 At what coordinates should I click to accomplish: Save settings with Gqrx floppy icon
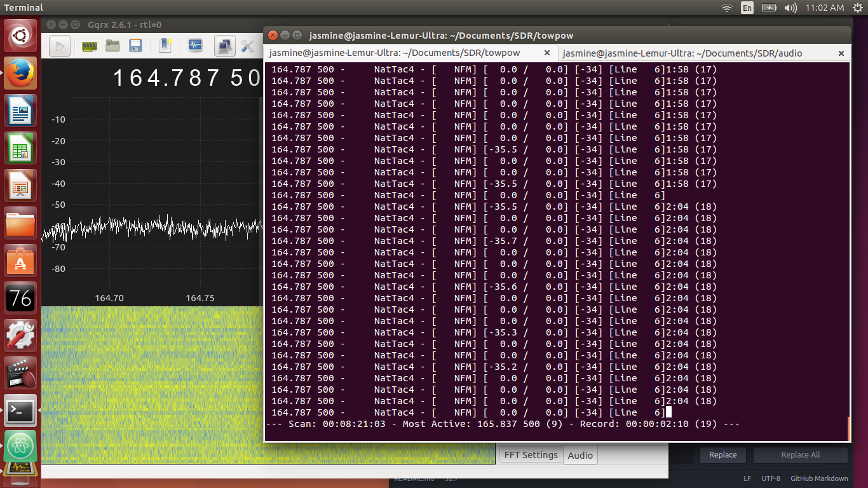[135, 46]
